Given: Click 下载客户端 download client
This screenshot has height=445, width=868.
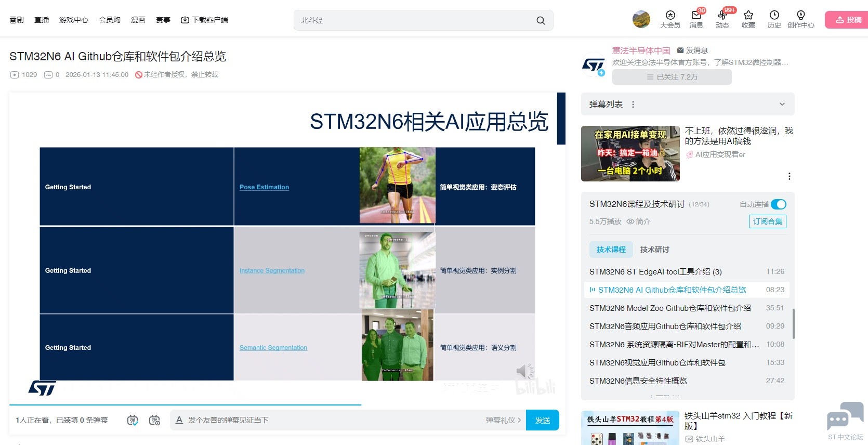Looking at the screenshot, I should [x=204, y=20].
